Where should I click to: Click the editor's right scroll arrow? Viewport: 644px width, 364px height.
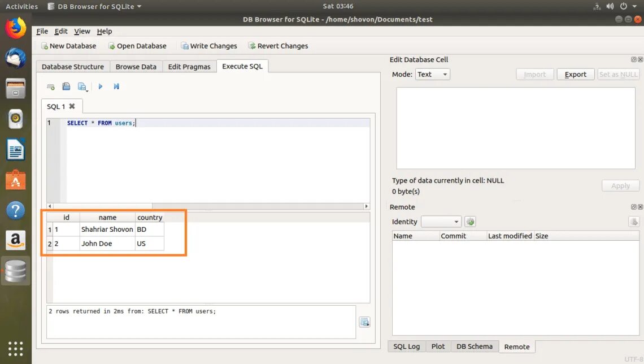coord(367,206)
